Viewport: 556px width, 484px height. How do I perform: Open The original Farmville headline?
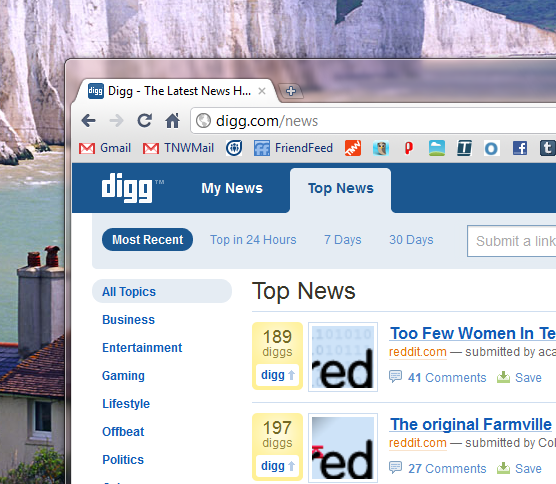471,424
